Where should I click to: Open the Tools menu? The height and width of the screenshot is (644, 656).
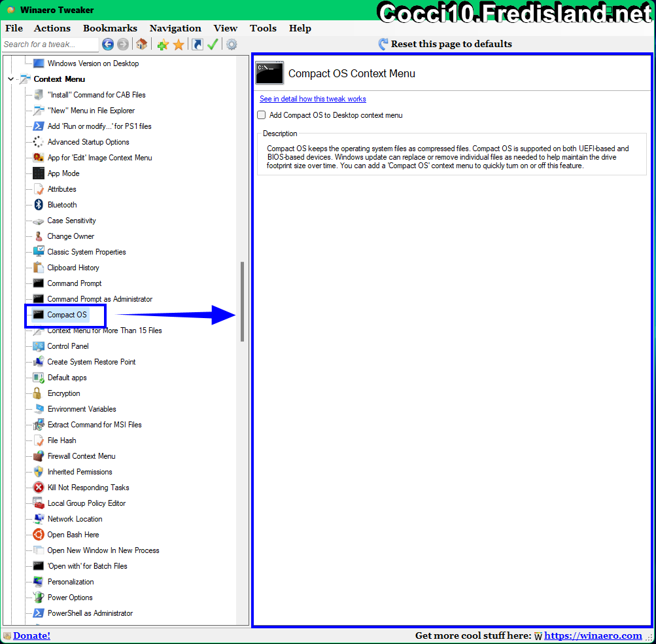coord(263,28)
